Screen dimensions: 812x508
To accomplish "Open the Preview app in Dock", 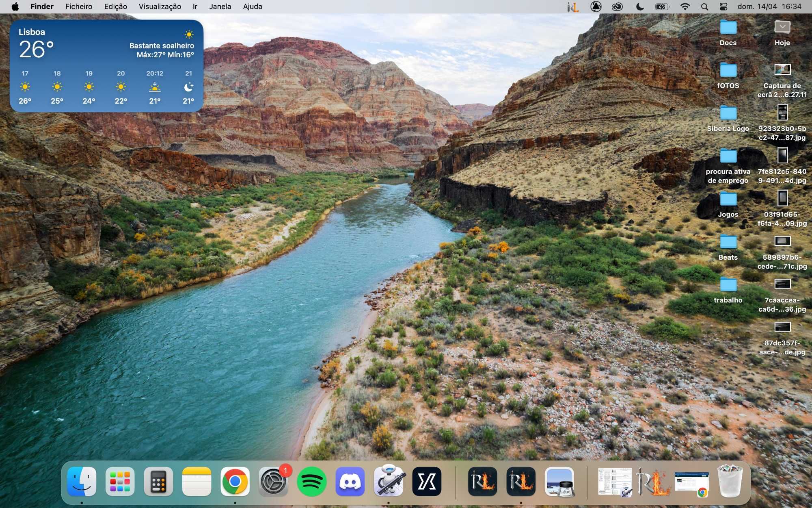I will (x=559, y=482).
